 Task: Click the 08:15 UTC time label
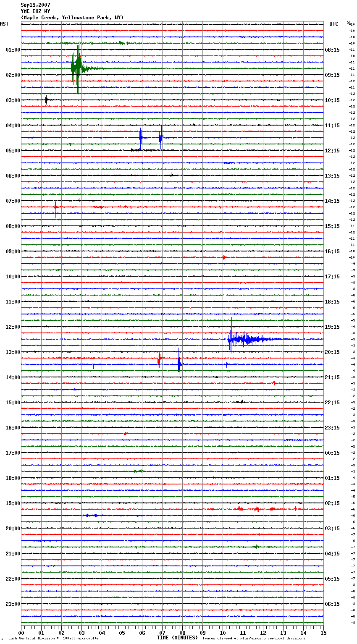(332, 50)
